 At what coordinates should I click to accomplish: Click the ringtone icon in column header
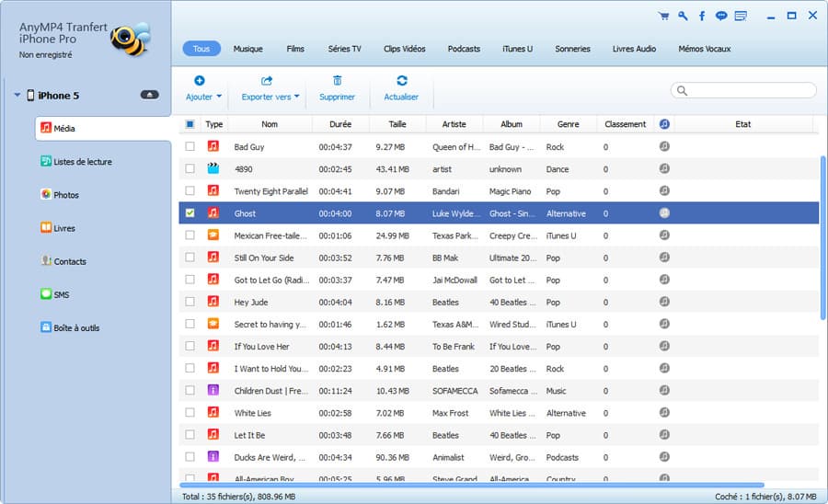pyautogui.click(x=664, y=124)
